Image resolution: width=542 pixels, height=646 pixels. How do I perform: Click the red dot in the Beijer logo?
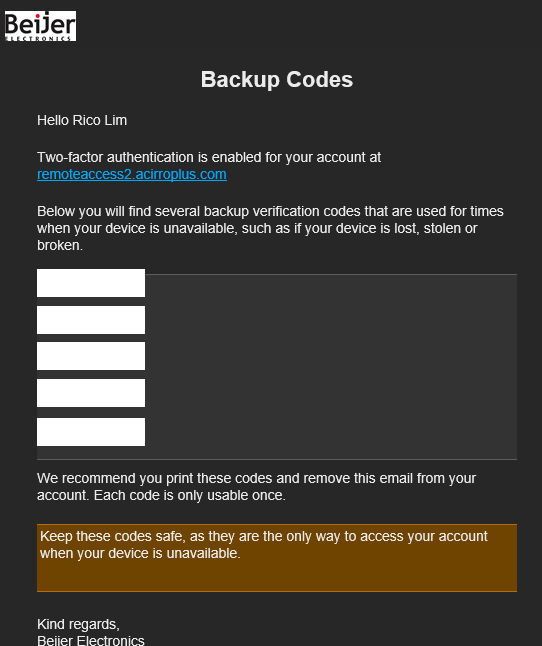(x=37, y=16)
